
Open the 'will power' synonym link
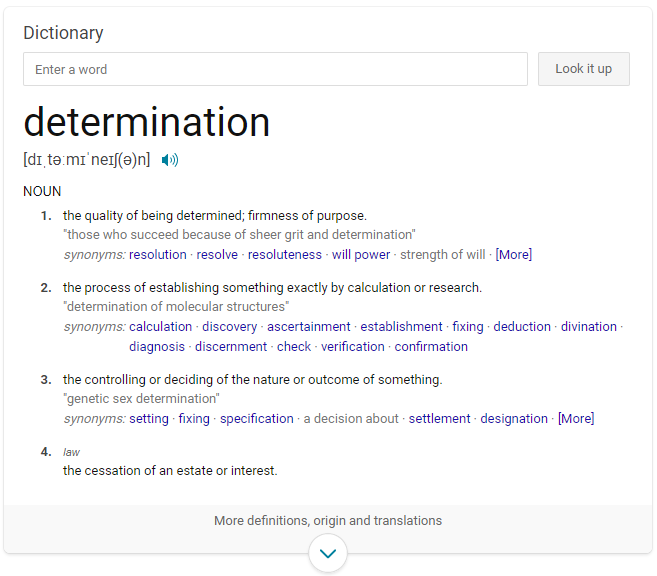[x=361, y=255]
